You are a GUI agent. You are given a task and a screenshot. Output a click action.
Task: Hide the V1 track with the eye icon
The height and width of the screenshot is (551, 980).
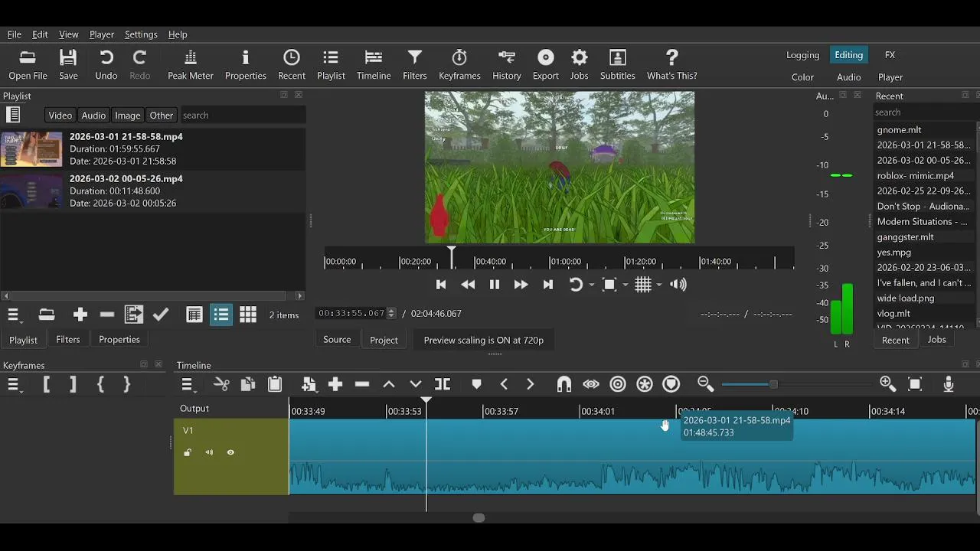[x=230, y=452]
